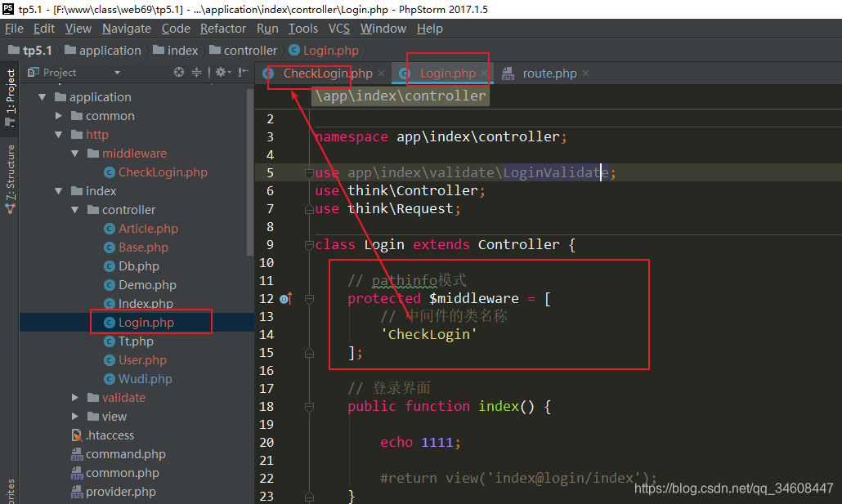The width and height of the screenshot is (842, 504).
Task: Open the Refactor menu
Action: coord(223,29)
